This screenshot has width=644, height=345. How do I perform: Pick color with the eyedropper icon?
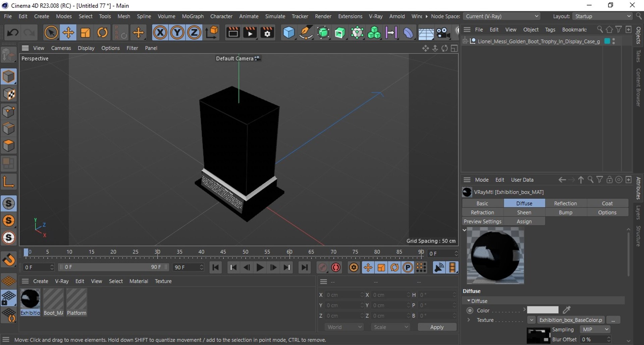click(567, 310)
